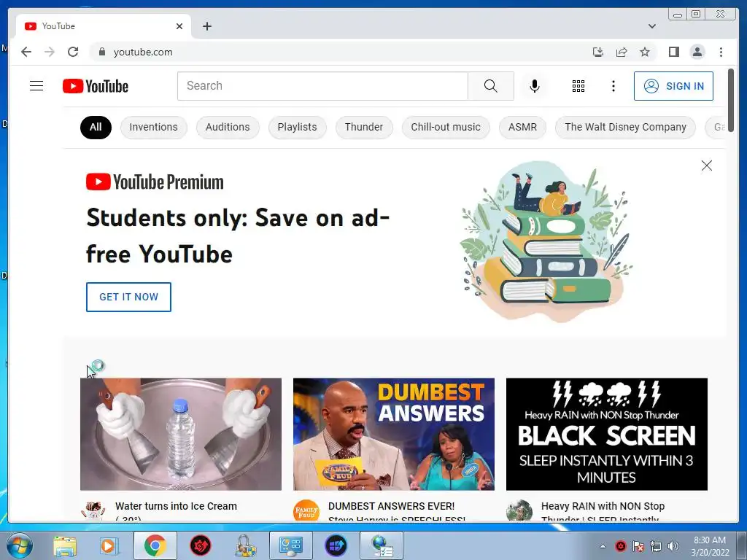Select the ASMR filter chip
The image size is (747, 560).
point(522,127)
